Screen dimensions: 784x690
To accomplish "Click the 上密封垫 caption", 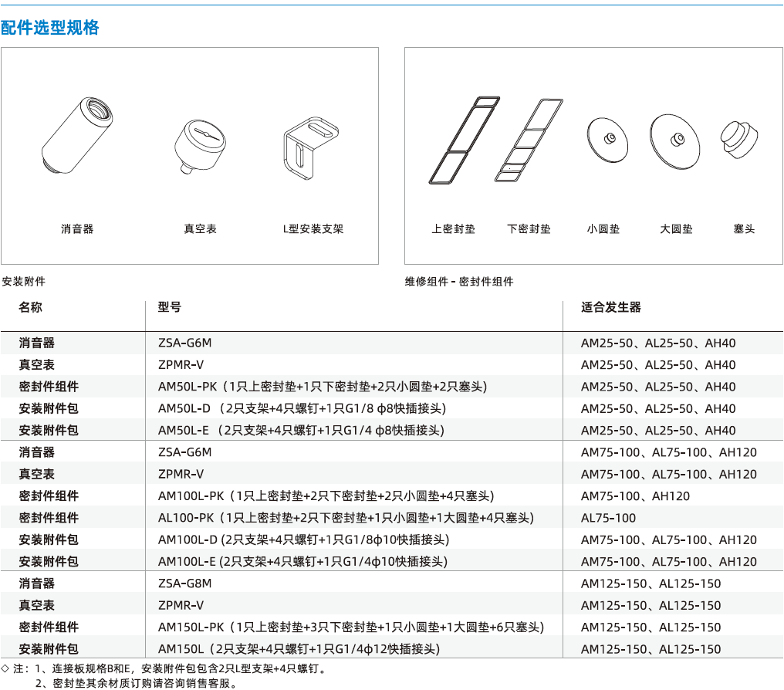I will point(454,229).
